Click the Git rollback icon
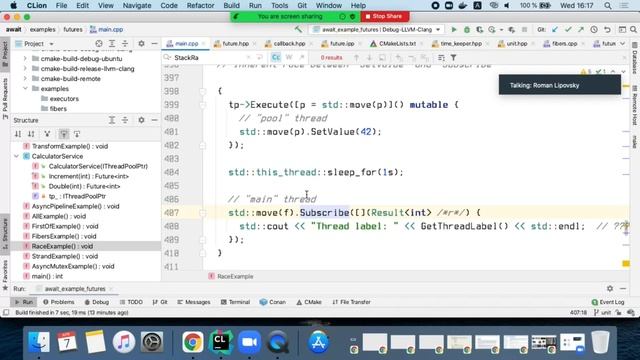 pos(607,29)
